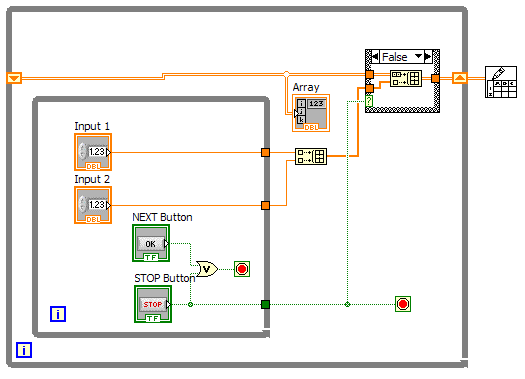Image resolution: width=525 pixels, height=379 pixels.
Task: Click inner loop stop conditional terminal
Action: tap(242, 269)
